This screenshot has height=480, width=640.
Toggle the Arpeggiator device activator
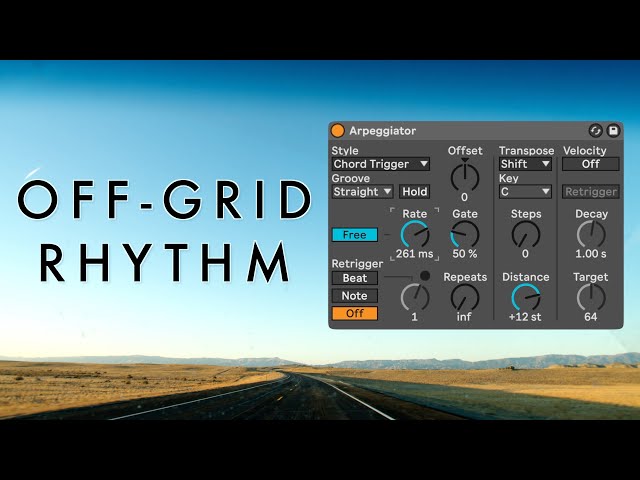[x=338, y=131]
